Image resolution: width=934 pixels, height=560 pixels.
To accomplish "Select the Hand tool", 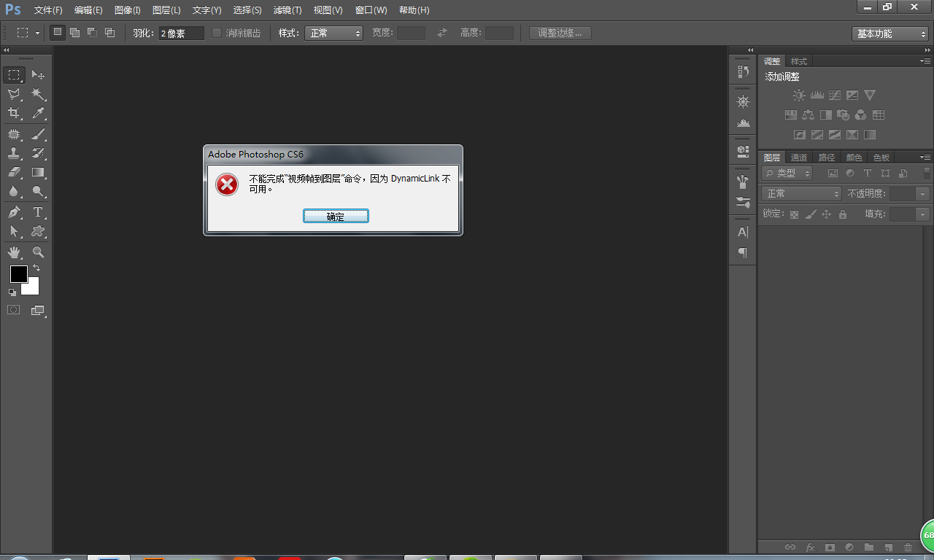I will [14, 252].
